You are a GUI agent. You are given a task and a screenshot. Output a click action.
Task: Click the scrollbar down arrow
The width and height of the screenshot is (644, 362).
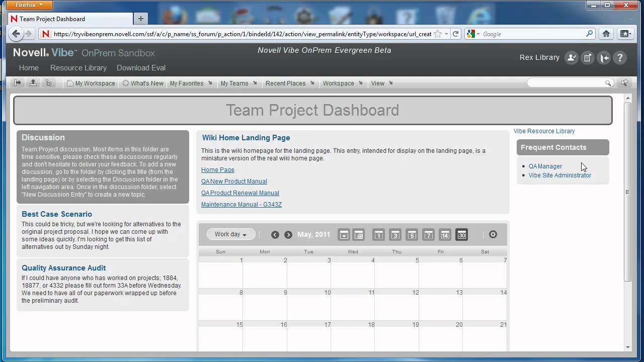coord(627,347)
